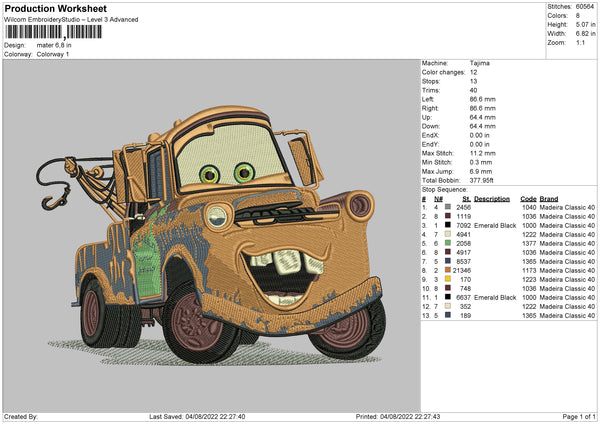Click the design name 'mater 6,8 in'
Viewport: 600px width, 424px height.
tap(54, 45)
